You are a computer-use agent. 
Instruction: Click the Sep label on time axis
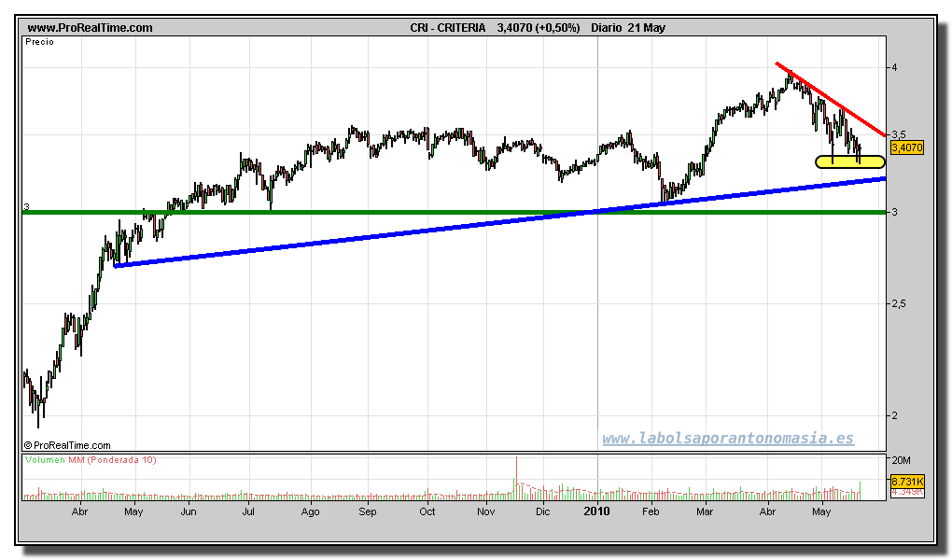368,511
